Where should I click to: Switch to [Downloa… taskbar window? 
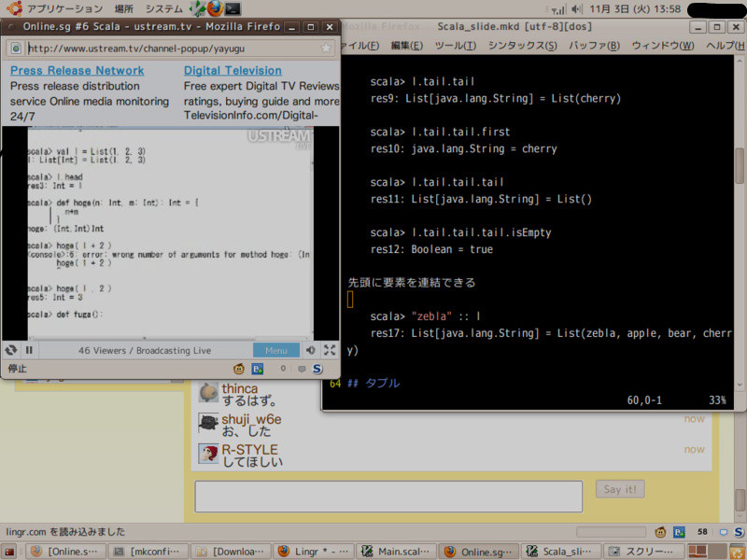pyautogui.click(x=231, y=552)
